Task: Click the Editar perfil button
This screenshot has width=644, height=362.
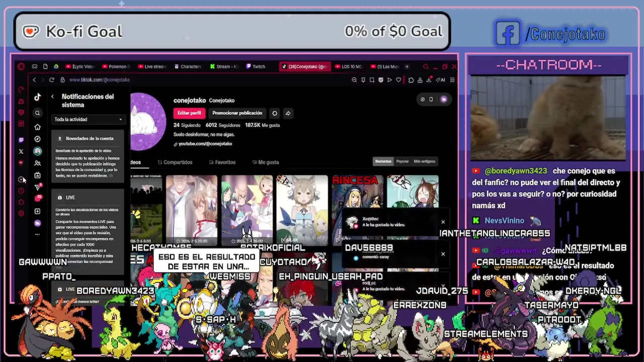Action: (189, 113)
